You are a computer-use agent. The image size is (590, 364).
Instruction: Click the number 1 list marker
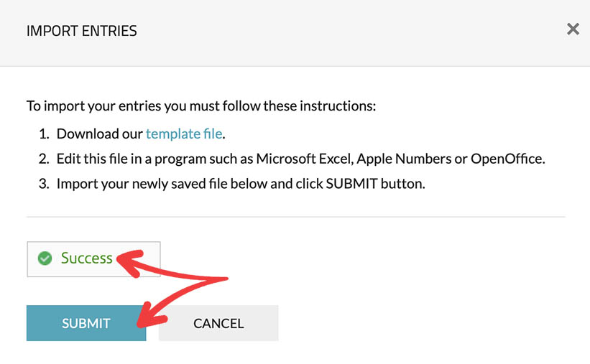[43, 134]
